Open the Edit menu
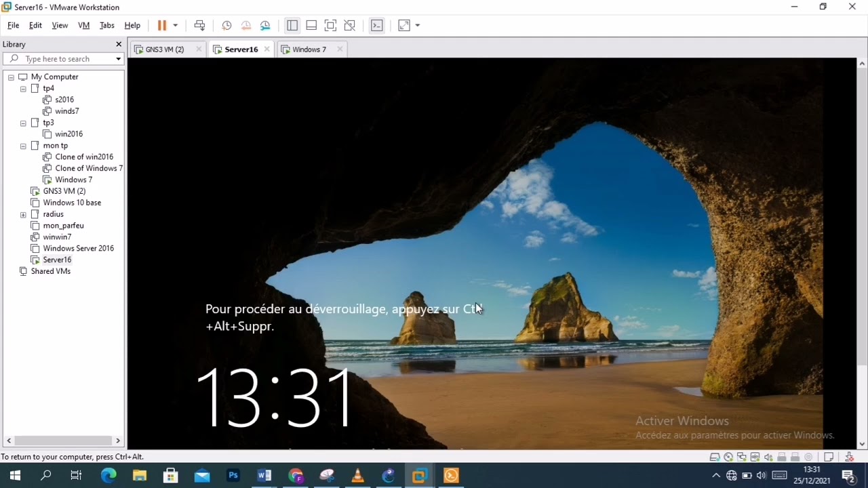 pos(35,25)
